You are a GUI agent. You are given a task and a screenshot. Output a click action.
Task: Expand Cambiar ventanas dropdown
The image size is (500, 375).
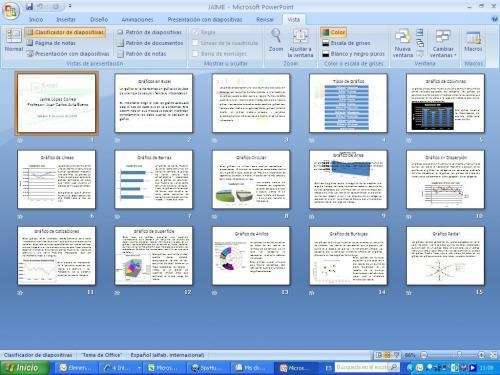pyautogui.click(x=443, y=43)
